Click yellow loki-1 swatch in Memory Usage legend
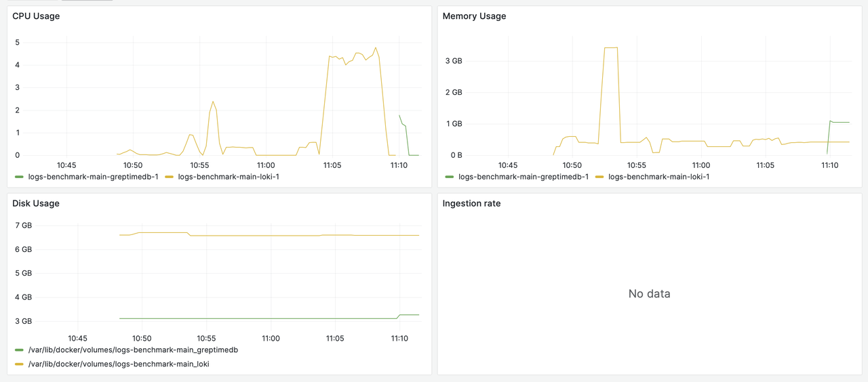Screen dimensions: 868x382 click(599, 177)
